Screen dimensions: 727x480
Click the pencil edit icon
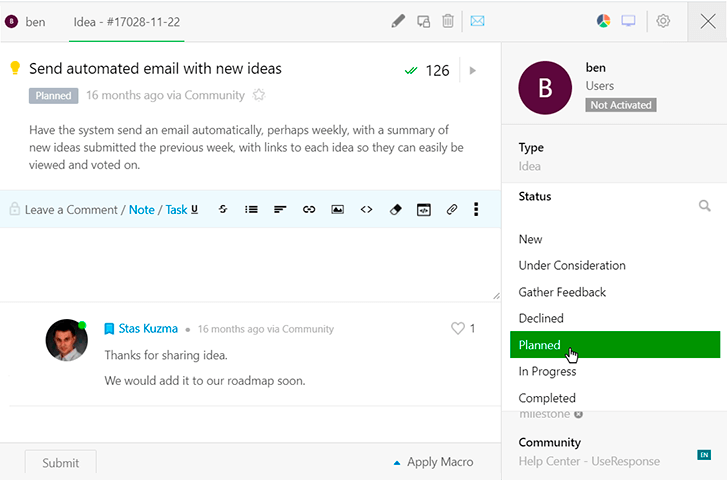coord(398,21)
